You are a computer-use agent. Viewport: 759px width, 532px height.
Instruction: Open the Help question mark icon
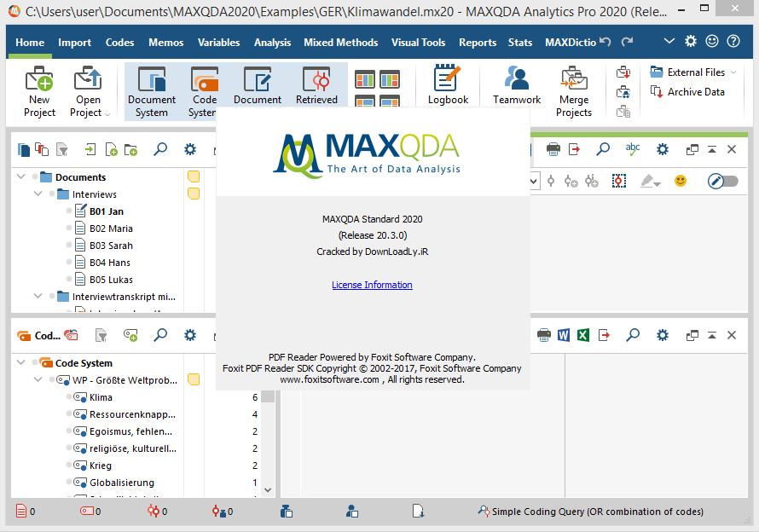733,41
